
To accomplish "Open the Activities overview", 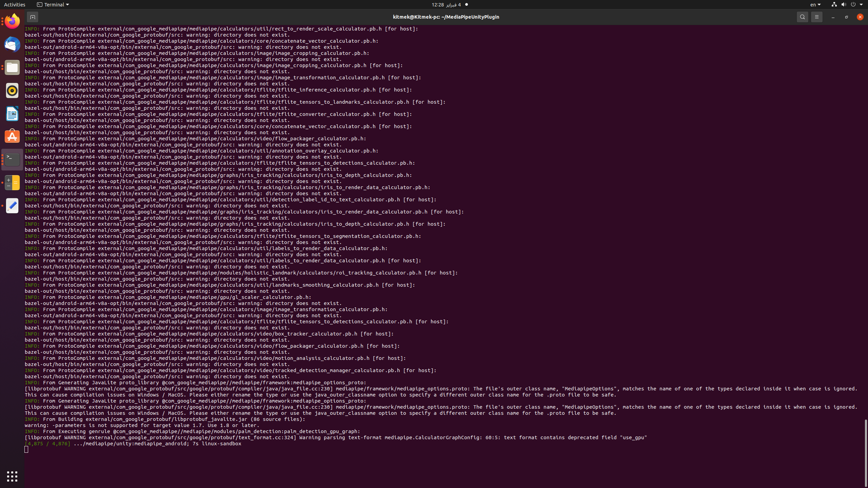I will (x=15, y=4).
